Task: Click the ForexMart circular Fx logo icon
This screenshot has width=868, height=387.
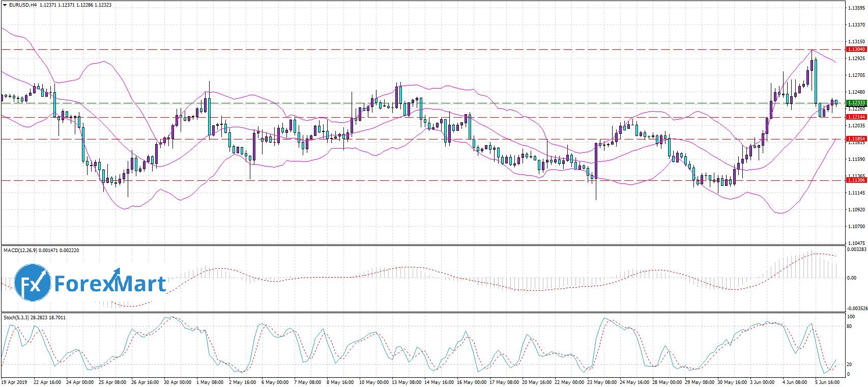Action: (x=33, y=283)
